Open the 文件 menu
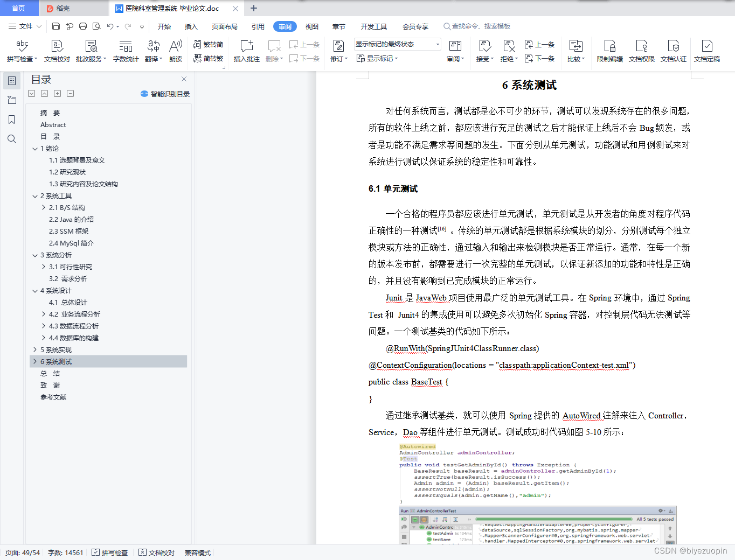Screen dimensions: 735x560 25,26
